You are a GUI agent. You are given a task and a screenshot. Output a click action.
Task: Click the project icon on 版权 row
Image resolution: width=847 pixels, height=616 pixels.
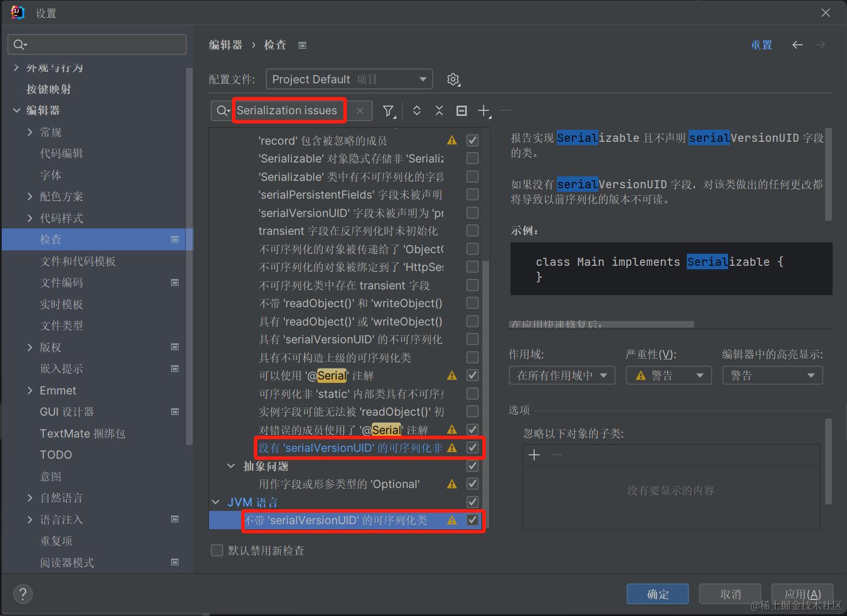(x=175, y=347)
